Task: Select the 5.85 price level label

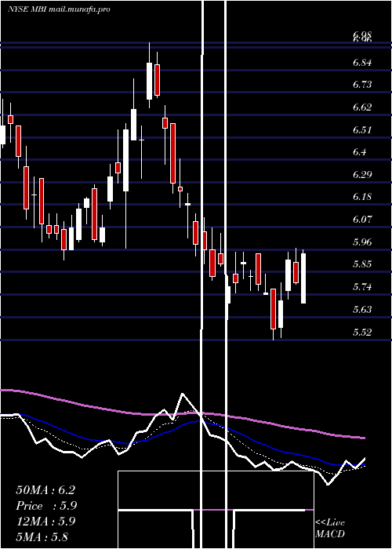Action: tap(362, 264)
